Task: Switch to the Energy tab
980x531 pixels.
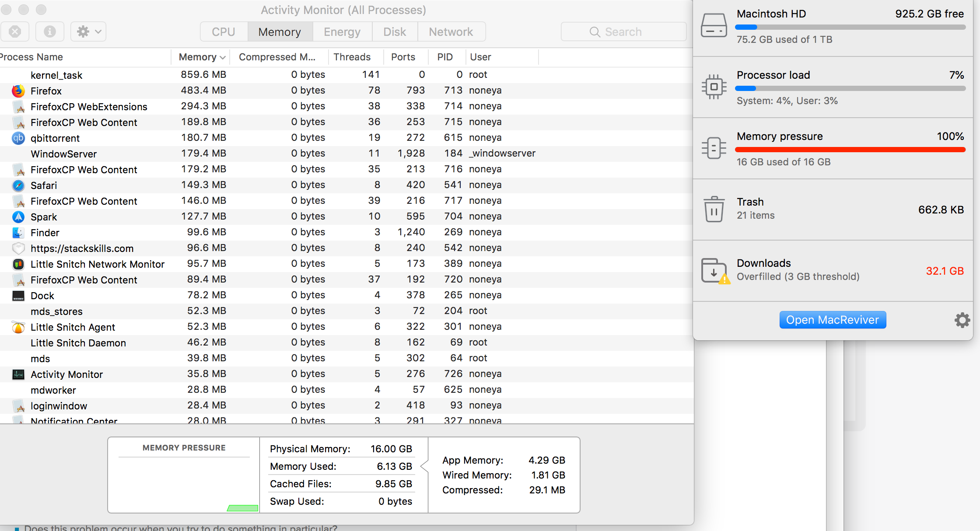Action: click(342, 32)
